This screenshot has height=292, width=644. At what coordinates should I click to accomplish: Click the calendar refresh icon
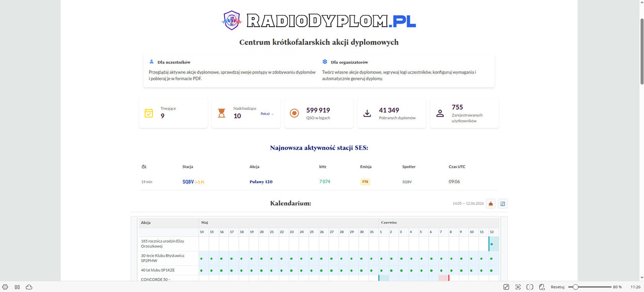coord(503,203)
